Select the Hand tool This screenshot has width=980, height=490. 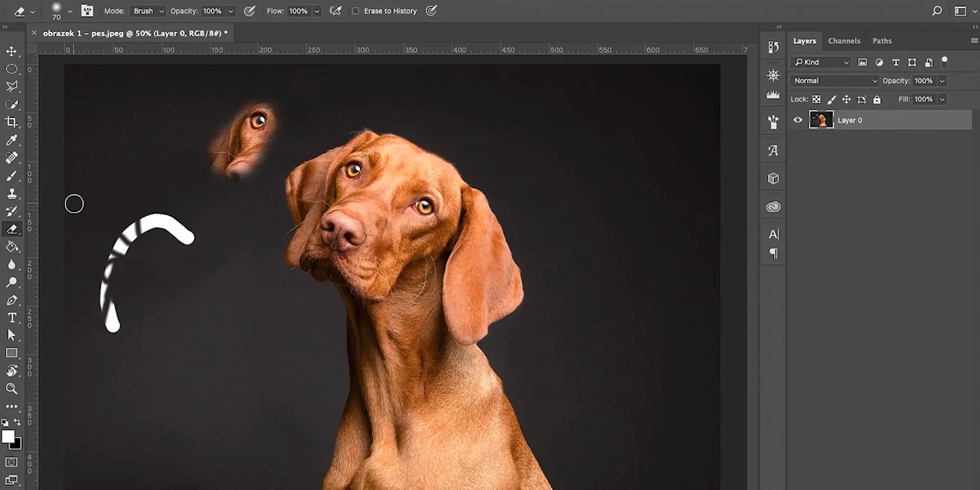point(12,371)
